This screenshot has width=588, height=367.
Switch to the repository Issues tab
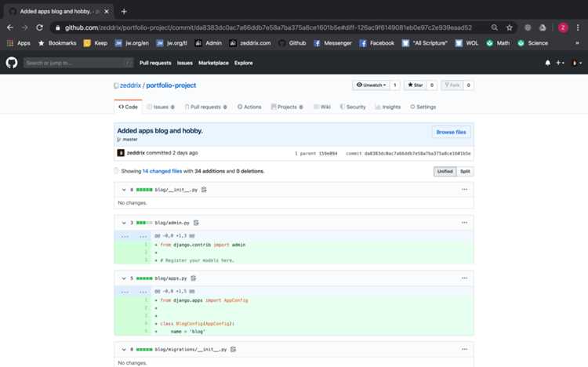click(161, 107)
